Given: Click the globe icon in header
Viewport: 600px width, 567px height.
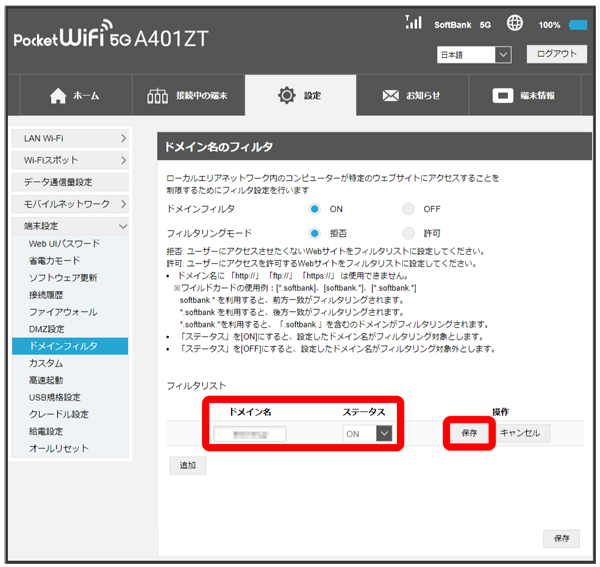Looking at the screenshot, I should (x=515, y=24).
